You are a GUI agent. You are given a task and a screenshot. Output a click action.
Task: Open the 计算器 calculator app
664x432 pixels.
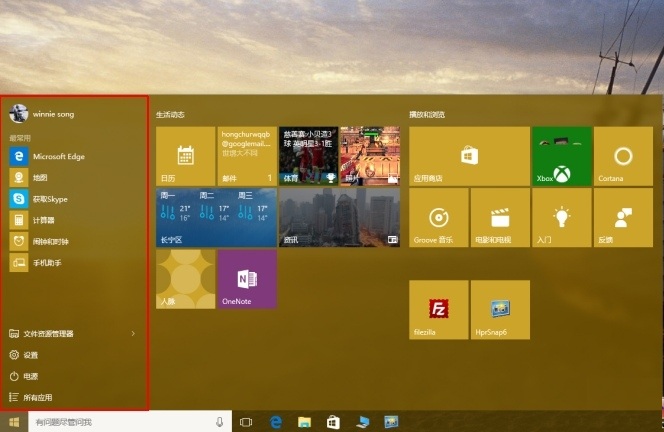pos(32,220)
